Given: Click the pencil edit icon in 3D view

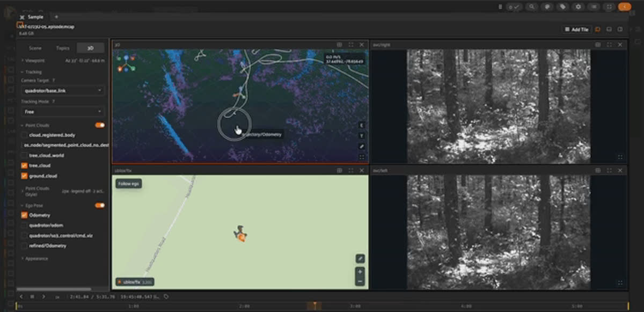Looking at the screenshot, I should 362,146.
